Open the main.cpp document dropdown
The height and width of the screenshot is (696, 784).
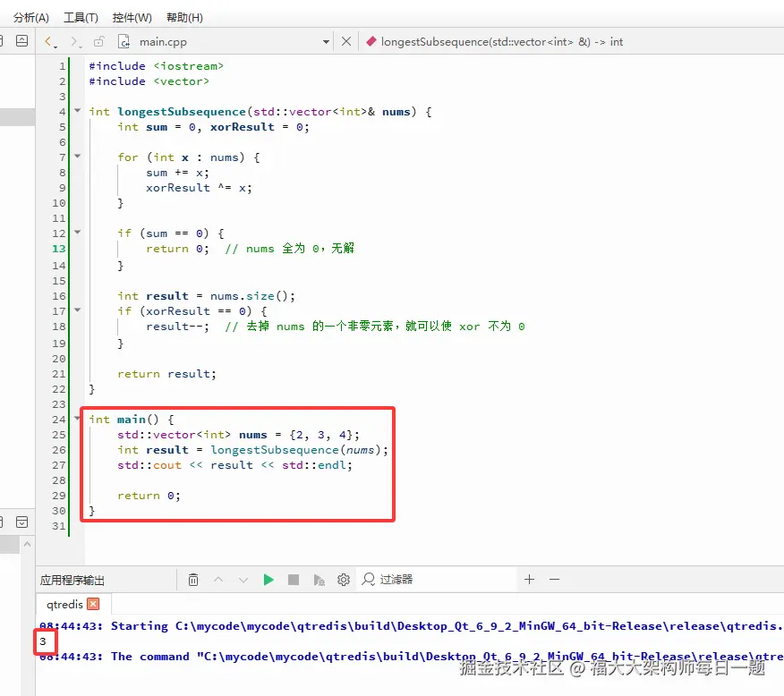(326, 42)
